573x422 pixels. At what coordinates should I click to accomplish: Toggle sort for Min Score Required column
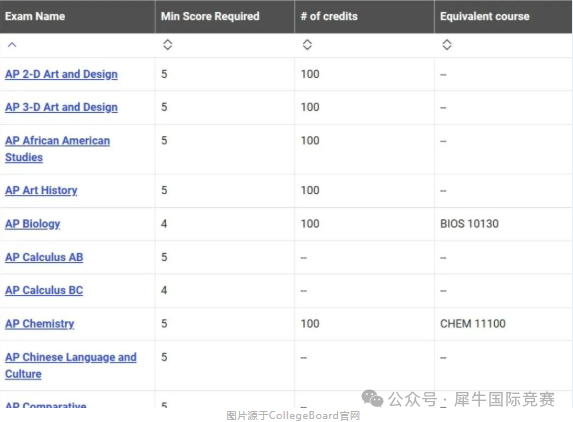167,45
